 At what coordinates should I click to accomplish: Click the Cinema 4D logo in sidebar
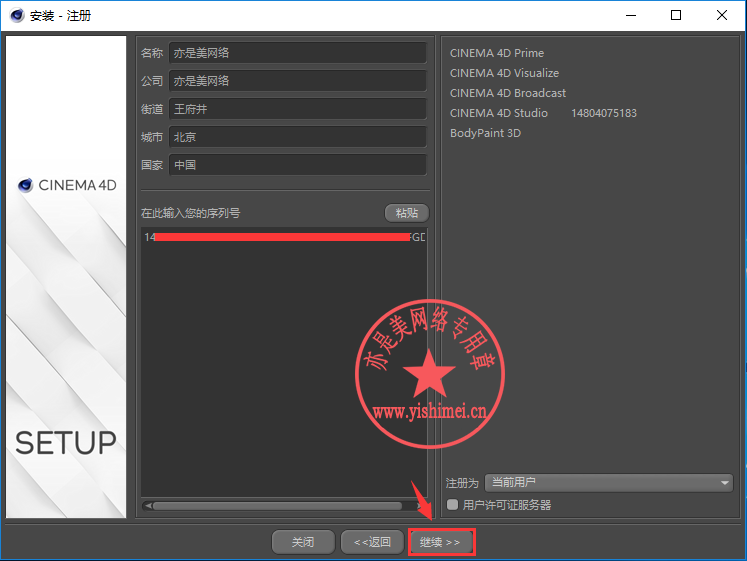[67, 185]
